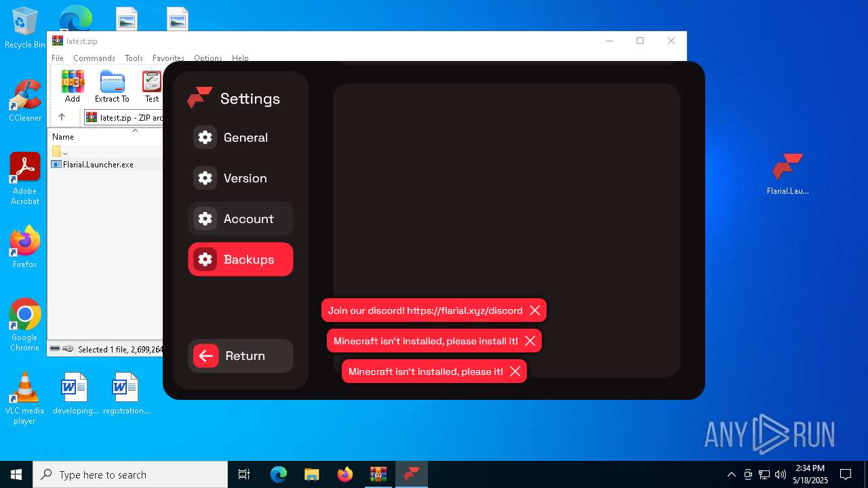This screenshot has width=868, height=488.
Task: Close 'Minecraft isn't installed, please install it!' alert
Action: (x=530, y=341)
